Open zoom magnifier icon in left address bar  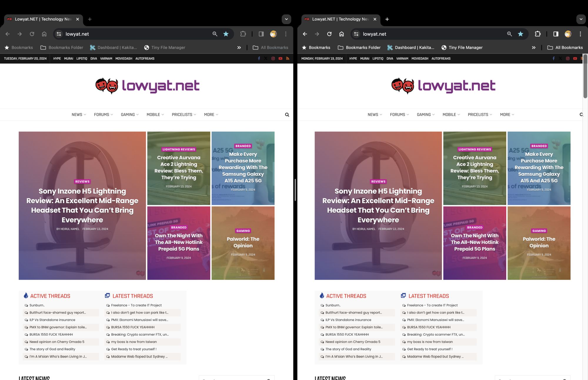click(x=215, y=34)
